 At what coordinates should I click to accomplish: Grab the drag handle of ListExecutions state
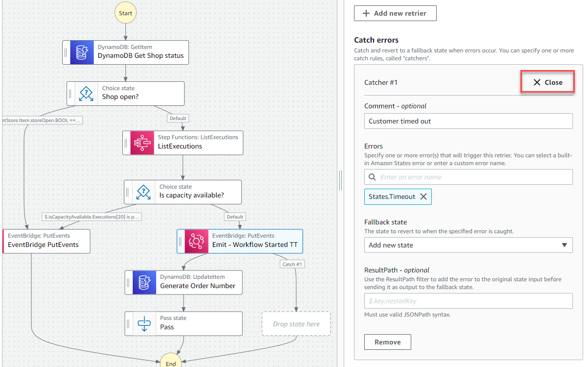[126, 142]
